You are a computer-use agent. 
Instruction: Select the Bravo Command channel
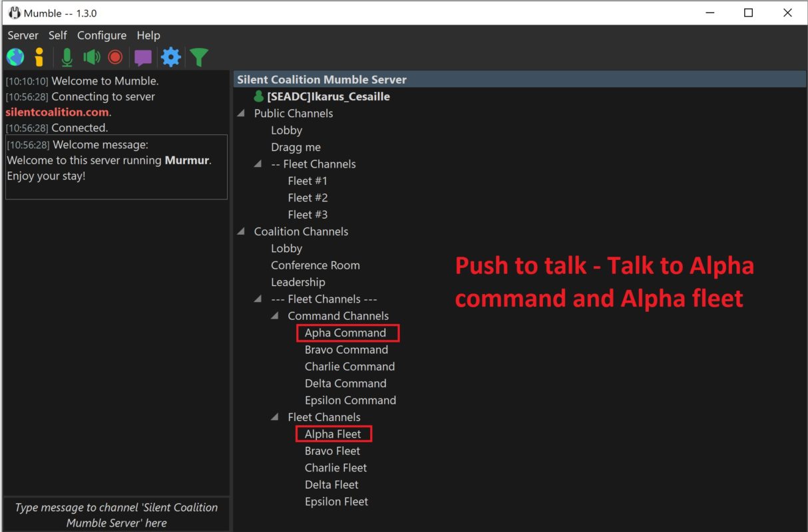[x=346, y=350]
